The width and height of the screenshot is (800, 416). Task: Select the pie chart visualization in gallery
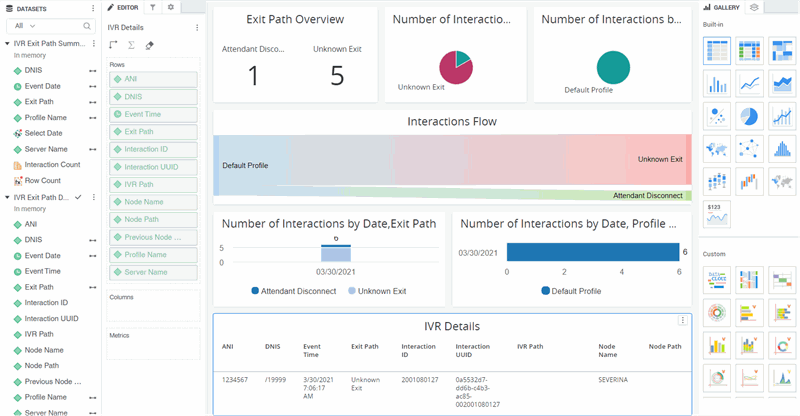click(x=748, y=116)
